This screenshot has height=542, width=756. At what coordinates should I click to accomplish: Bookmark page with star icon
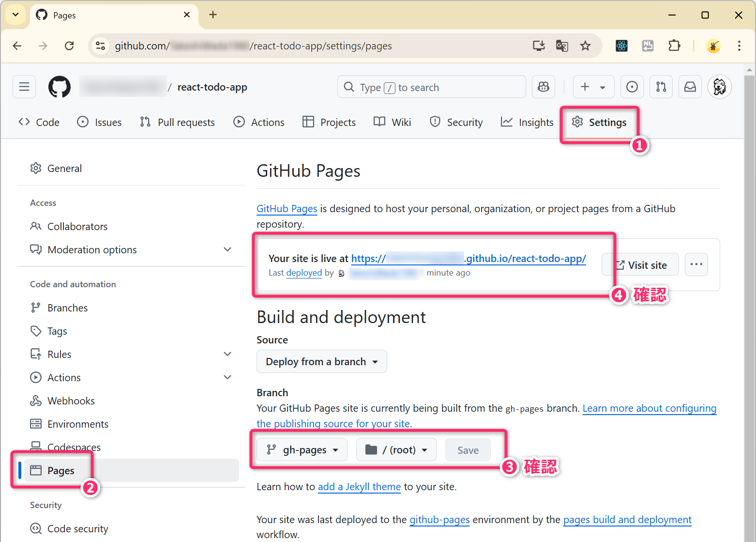(x=585, y=46)
